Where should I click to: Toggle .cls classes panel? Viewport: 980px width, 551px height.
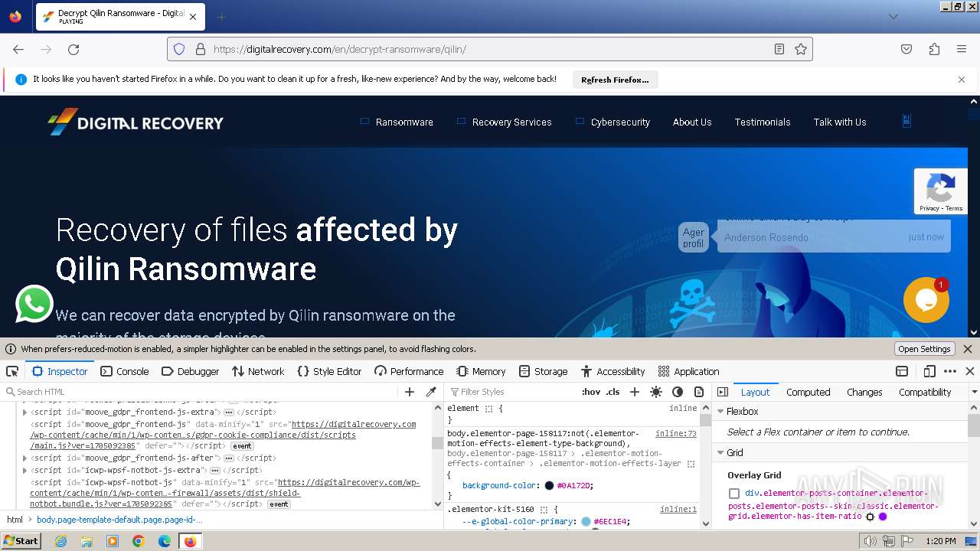pos(612,392)
